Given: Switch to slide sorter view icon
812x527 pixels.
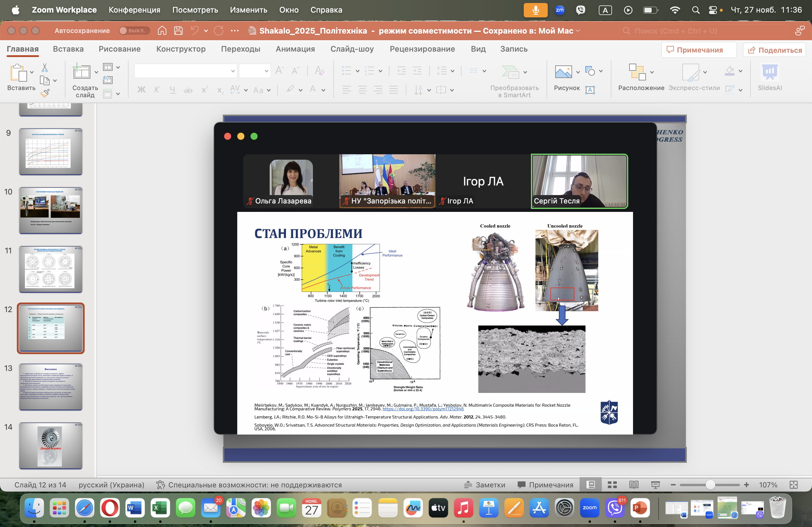Looking at the screenshot, I should [x=612, y=484].
